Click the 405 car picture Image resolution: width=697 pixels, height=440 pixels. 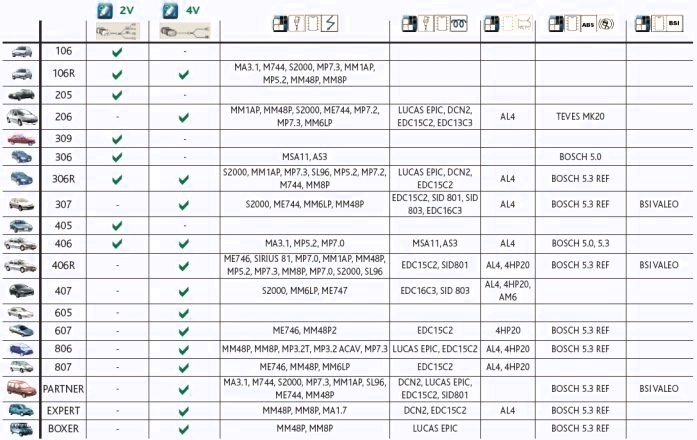[x=21, y=226]
